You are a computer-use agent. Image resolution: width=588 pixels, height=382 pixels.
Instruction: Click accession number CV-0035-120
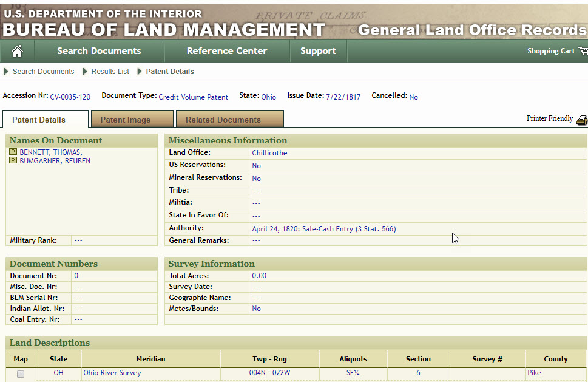pyautogui.click(x=70, y=97)
